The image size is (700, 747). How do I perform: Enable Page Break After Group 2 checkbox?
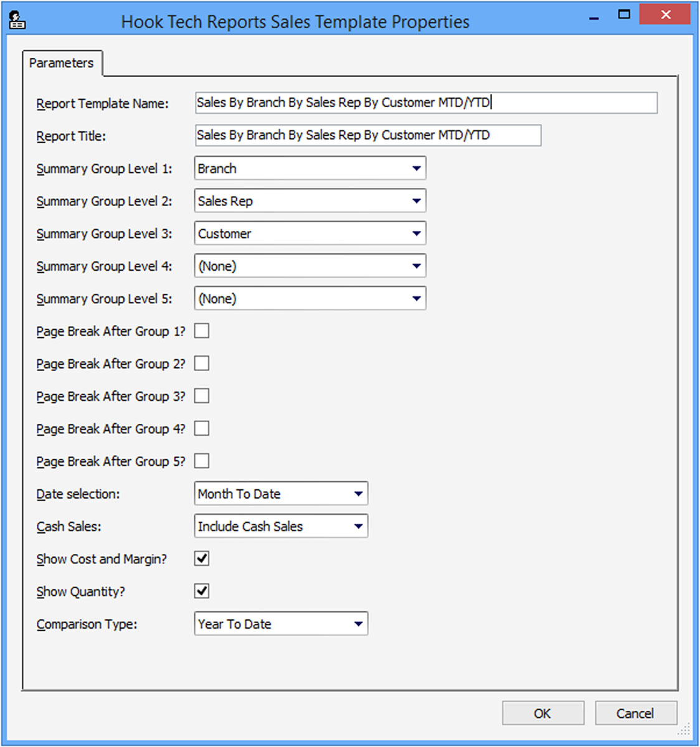point(202,363)
